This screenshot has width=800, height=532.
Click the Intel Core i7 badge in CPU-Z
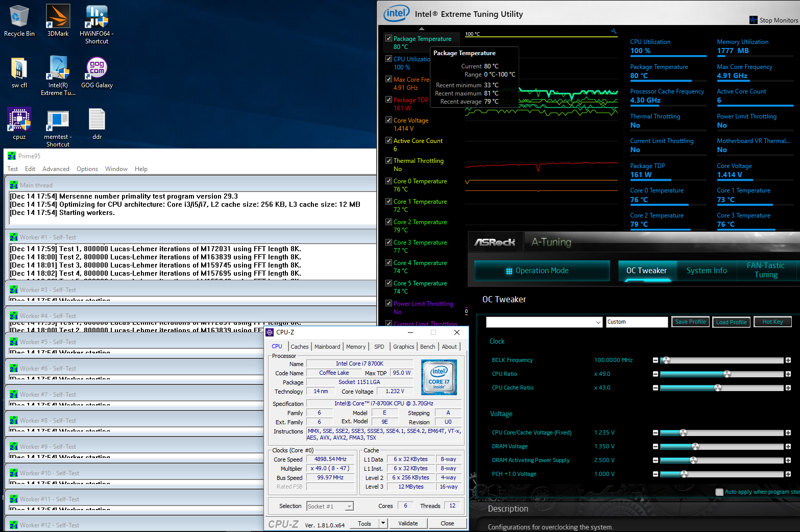pyautogui.click(x=439, y=377)
